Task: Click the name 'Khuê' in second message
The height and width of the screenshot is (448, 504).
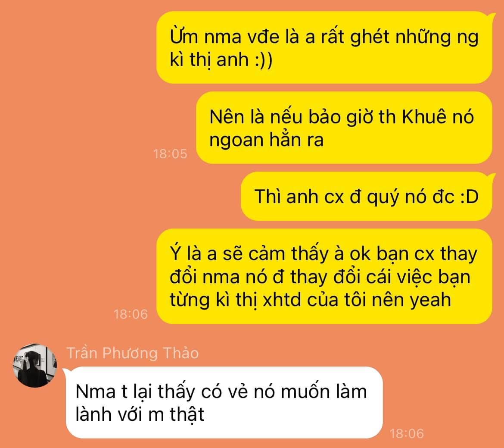Action: (424, 116)
